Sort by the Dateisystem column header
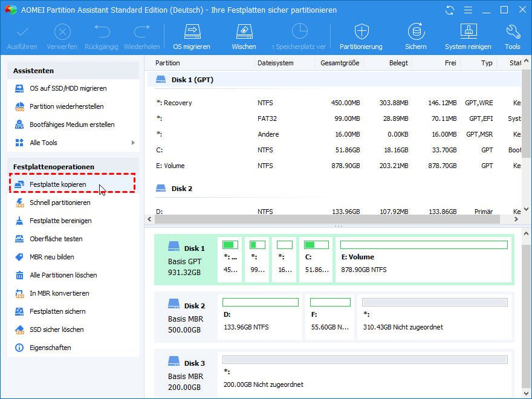Image resolution: width=532 pixels, height=399 pixels. tap(276, 63)
